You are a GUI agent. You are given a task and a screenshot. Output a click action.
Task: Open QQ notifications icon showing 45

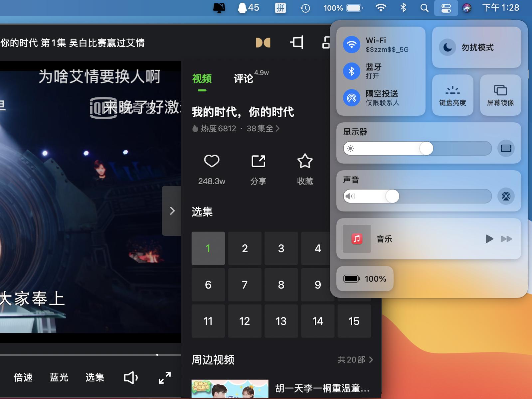pos(248,8)
